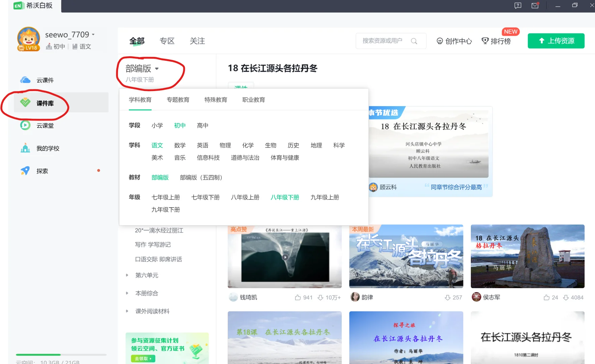Switch to the 专区 tab
The image size is (595, 364).
tap(167, 41)
